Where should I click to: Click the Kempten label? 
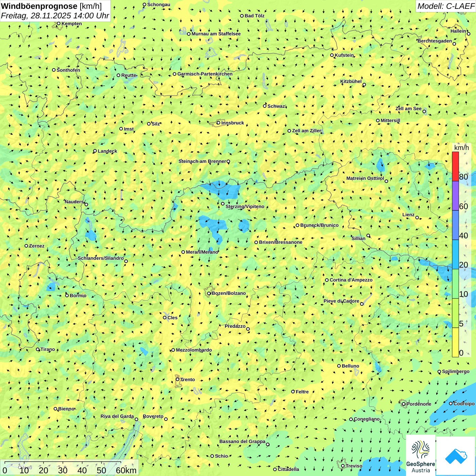click(x=72, y=23)
